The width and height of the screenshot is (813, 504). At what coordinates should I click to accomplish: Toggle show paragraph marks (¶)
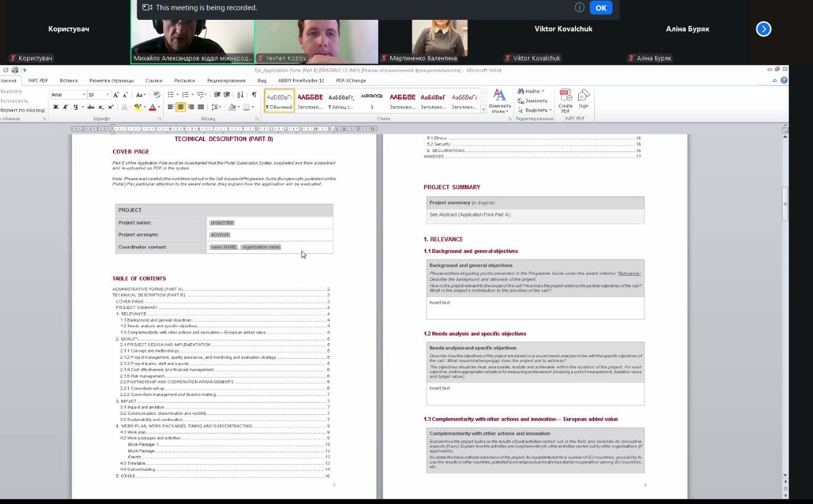(x=254, y=95)
